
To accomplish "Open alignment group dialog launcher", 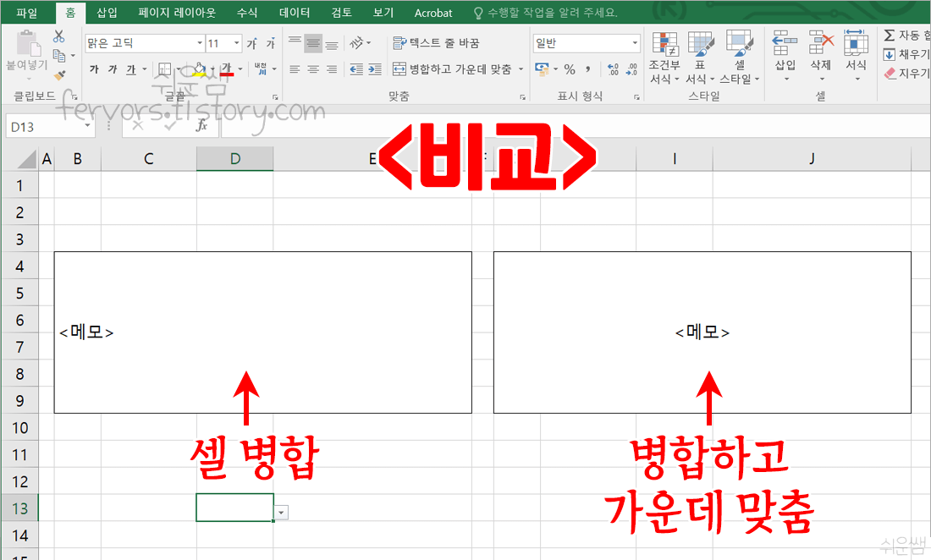I will point(522,96).
